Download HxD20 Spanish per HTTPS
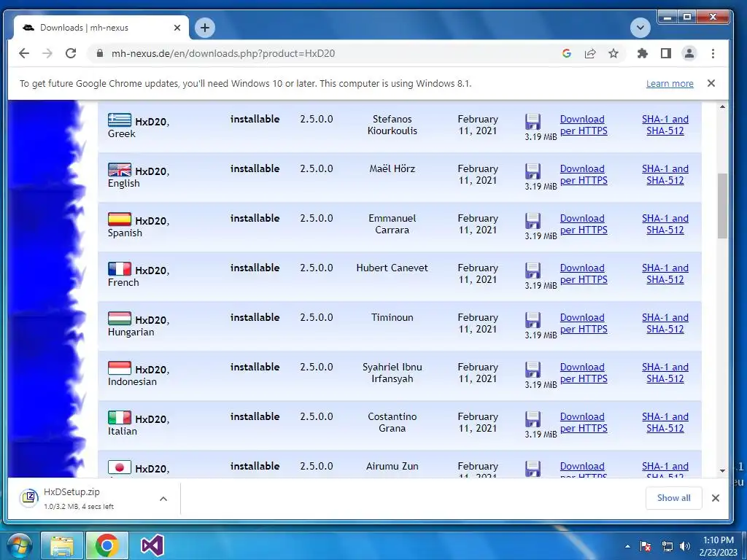The width and height of the screenshot is (747, 560). pos(584,224)
